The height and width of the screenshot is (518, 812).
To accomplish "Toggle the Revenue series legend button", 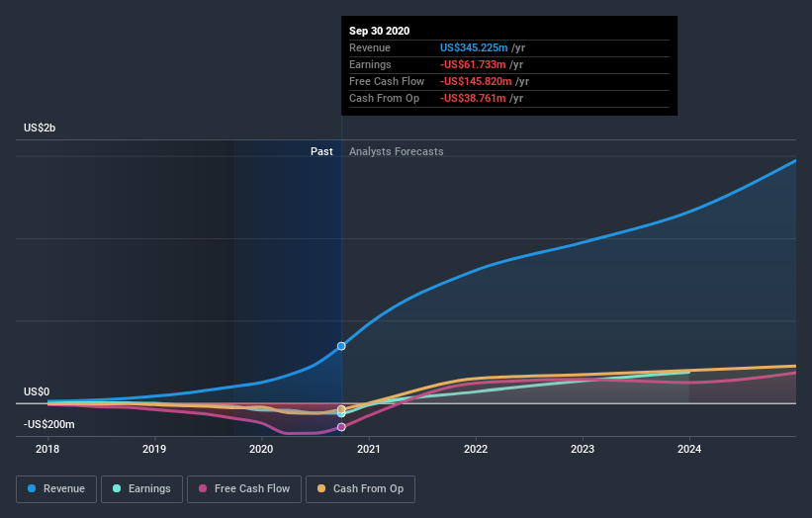I will 56,489.
